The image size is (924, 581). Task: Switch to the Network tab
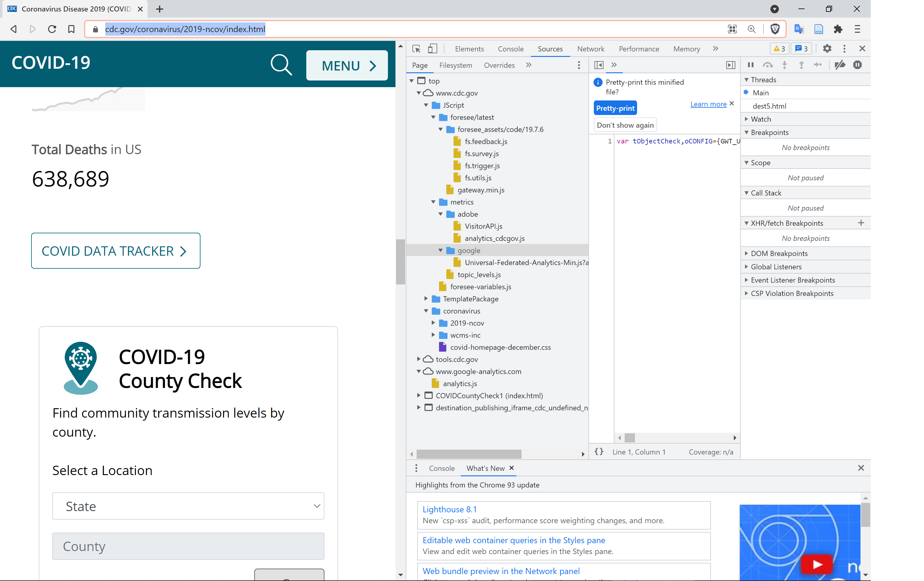[590, 49]
